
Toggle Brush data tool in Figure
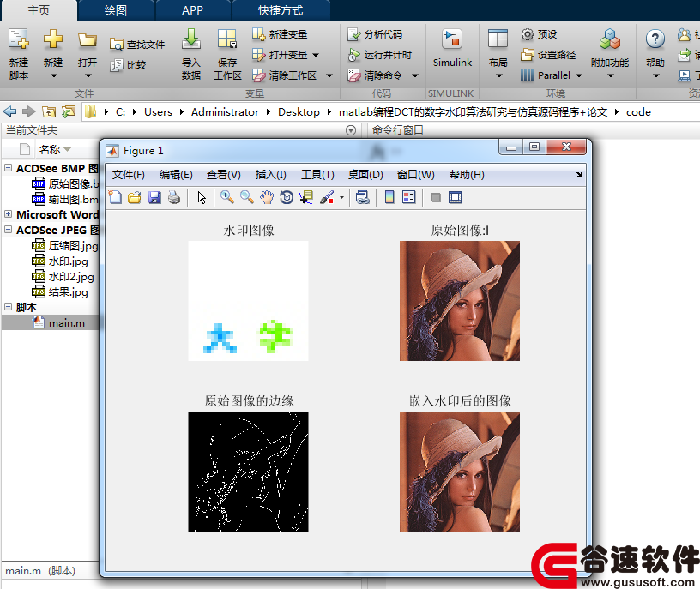(327, 197)
